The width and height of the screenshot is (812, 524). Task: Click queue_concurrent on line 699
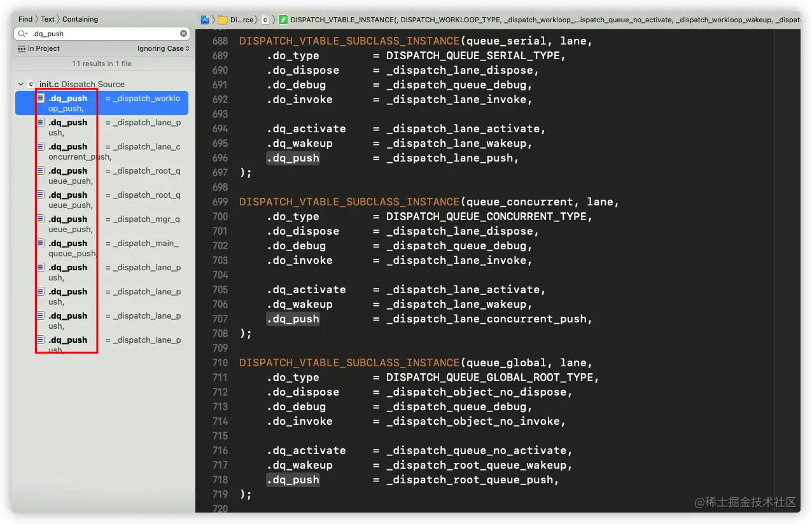tap(520, 202)
